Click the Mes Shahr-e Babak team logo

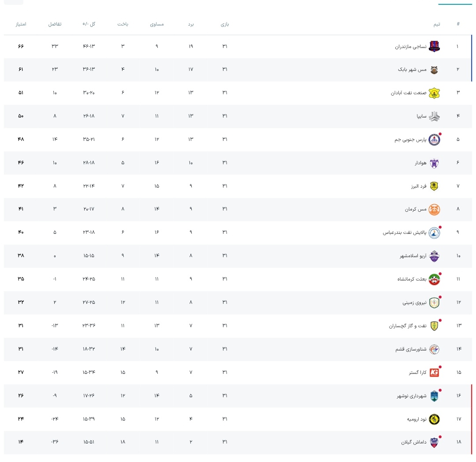tap(434, 70)
